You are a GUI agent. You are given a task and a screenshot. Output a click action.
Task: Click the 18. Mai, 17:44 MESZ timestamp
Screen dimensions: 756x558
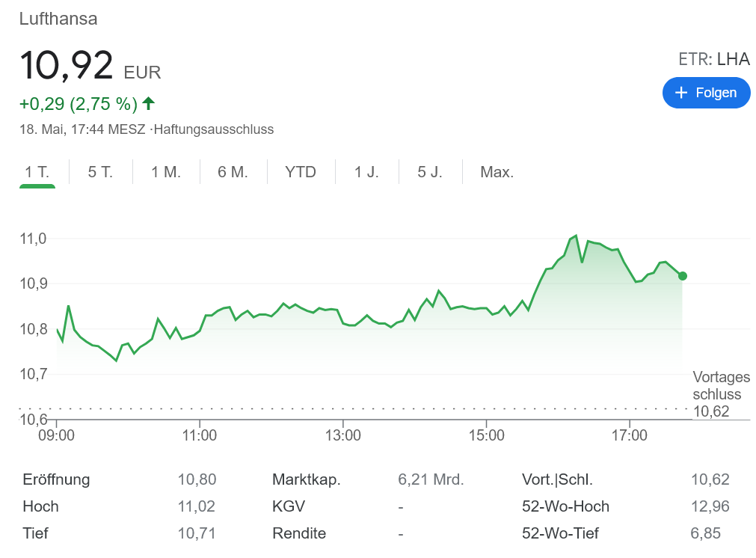tap(82, 129)
